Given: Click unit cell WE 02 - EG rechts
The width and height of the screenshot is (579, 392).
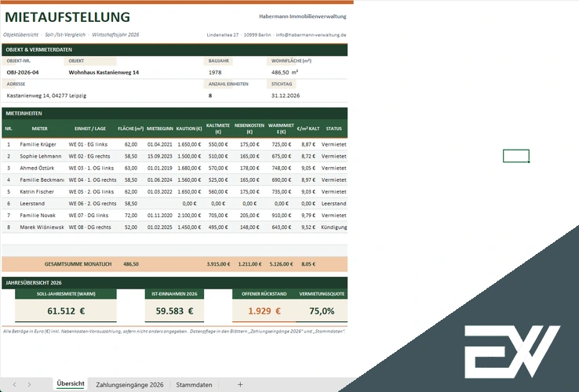Looking at the screenshot, I should (x=89, y=156).
